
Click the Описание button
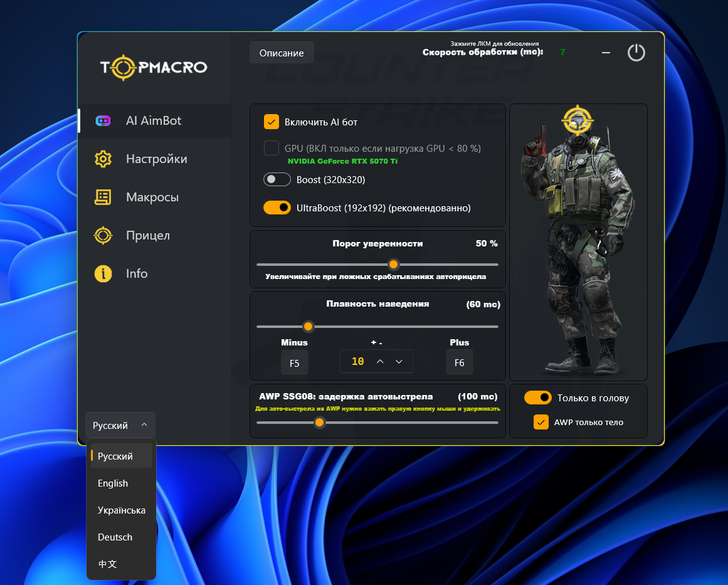(x=282, y=53)
